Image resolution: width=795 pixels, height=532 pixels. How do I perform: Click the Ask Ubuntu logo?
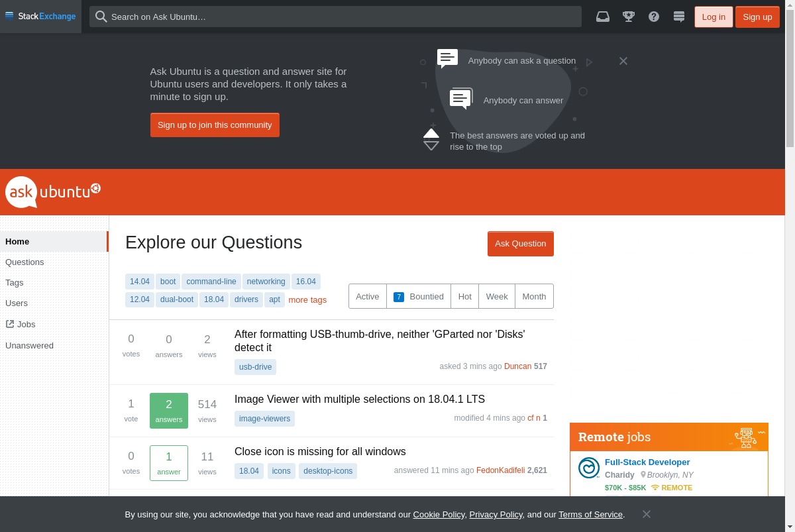53,192
